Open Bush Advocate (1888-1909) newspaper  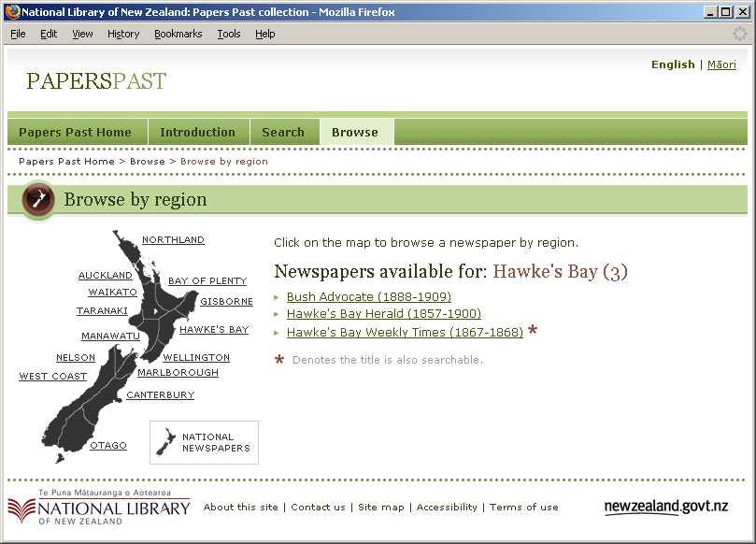tap(369, 296)
